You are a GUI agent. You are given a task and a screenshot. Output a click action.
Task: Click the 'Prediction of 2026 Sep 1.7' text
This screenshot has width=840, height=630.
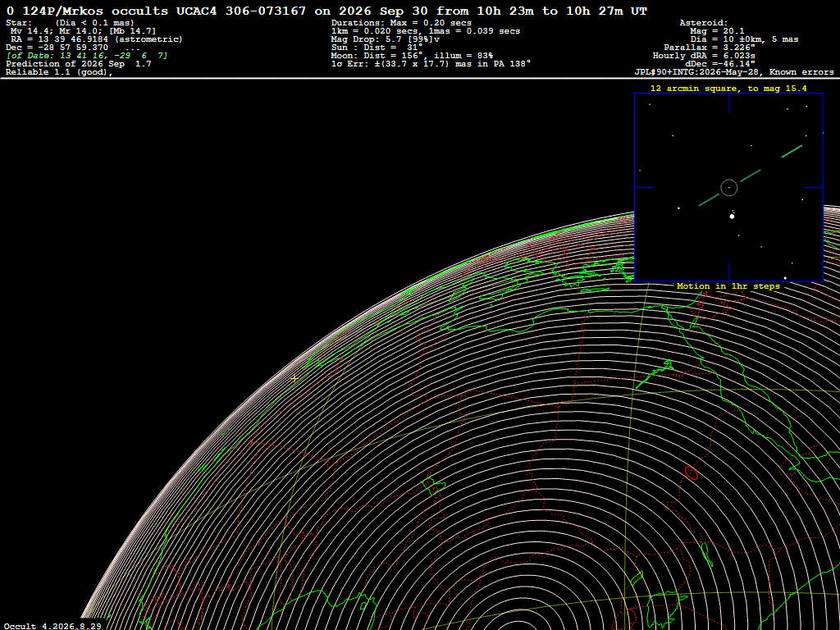79,64
